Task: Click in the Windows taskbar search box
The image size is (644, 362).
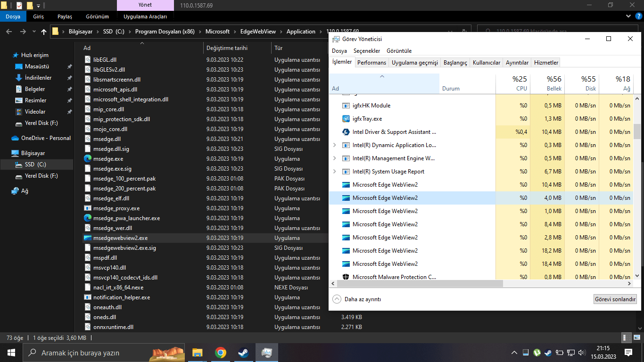Action: pyautogui.click(x=104, y=353)
